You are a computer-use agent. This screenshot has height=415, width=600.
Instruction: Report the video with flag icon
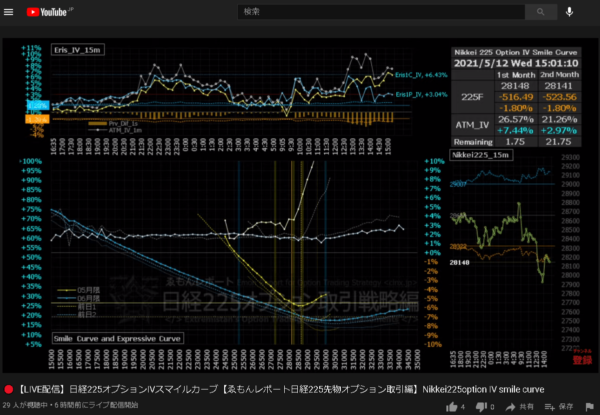[590, 407]
